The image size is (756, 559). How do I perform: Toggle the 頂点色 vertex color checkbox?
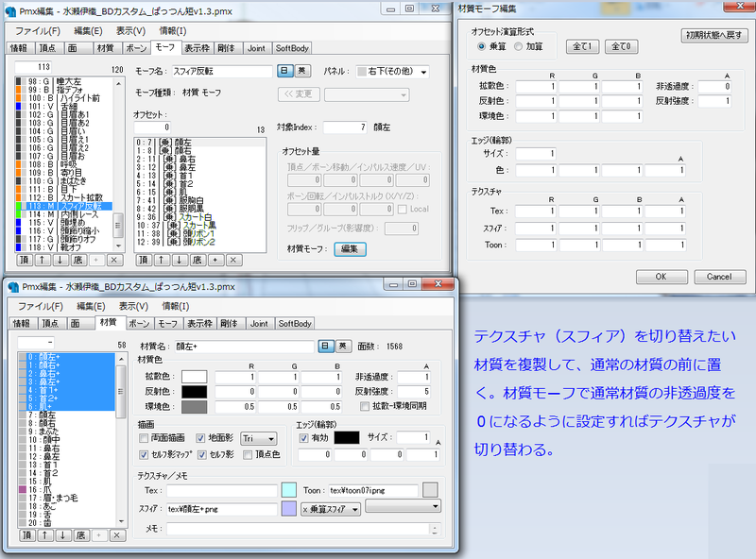247,455
